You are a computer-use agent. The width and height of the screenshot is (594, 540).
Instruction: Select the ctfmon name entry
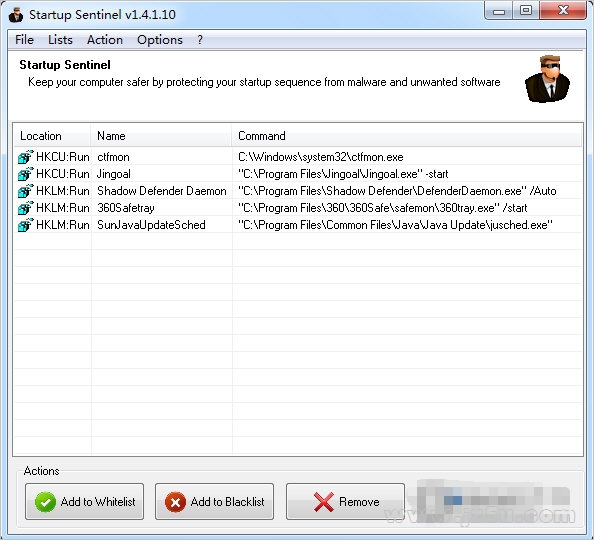tap(113, 157)
